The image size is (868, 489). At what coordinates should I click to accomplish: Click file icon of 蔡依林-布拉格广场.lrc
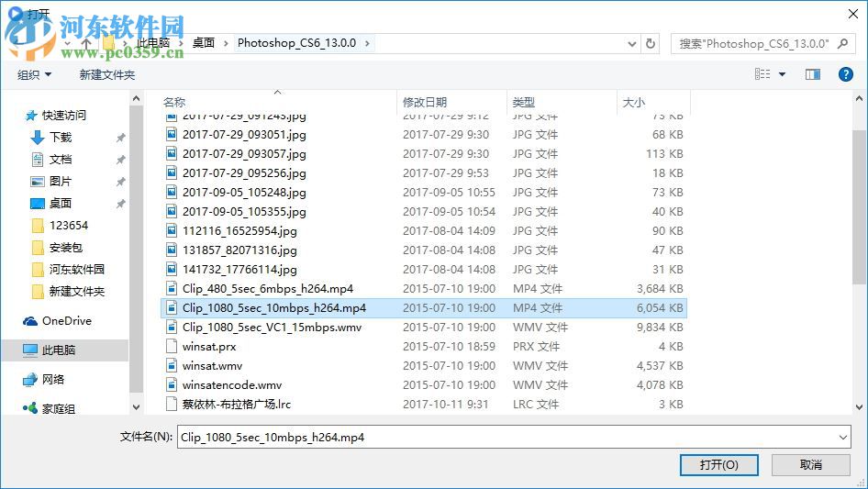[172, 405]
